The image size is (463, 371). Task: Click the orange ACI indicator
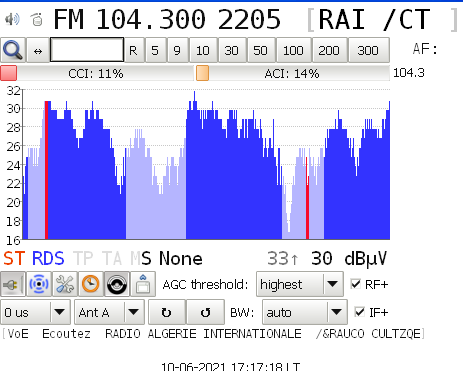coord(202,73)
